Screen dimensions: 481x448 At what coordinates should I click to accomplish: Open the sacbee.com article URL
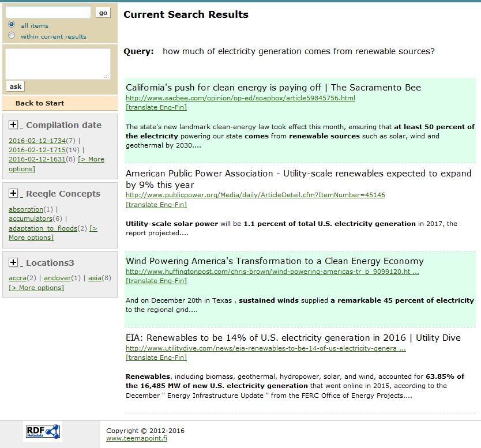click(x=240, y=98)
